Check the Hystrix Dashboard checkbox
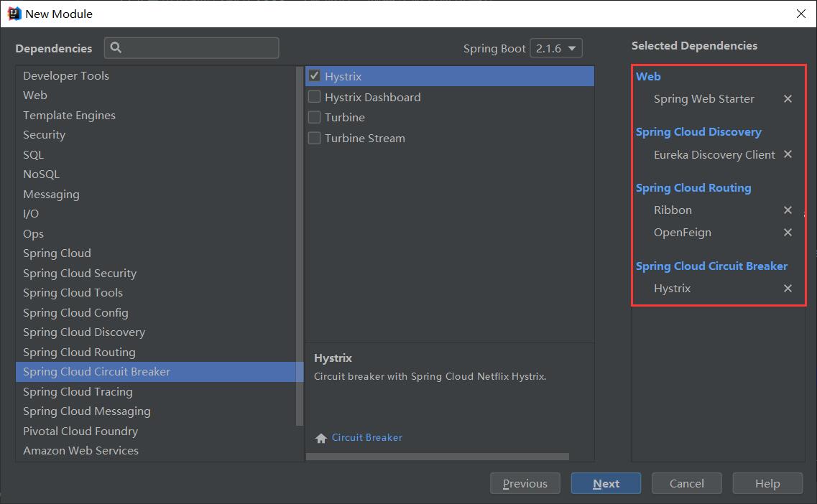Image resolution: width=817 pixels, height=504 pixels. tap(314, 97)
